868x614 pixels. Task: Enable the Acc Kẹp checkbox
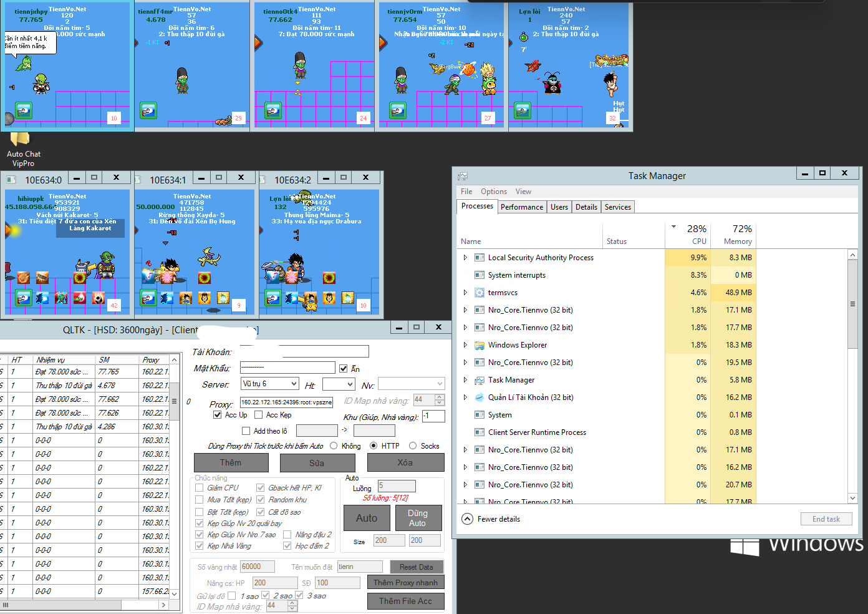click(x=259, y=415)
